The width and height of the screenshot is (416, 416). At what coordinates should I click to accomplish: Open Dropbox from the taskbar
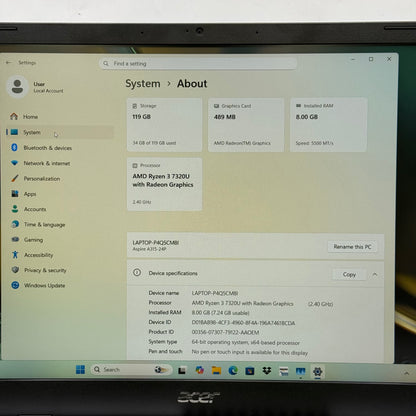tap(267, 371)
